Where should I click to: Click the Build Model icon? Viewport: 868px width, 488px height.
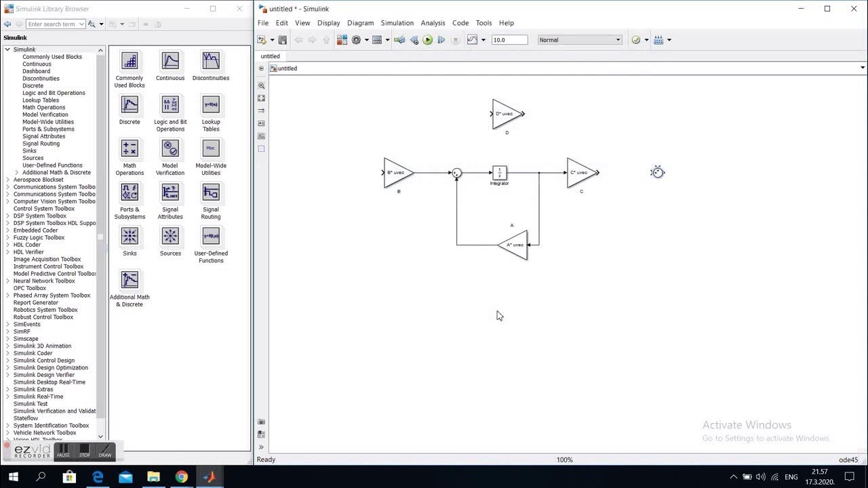658,40
